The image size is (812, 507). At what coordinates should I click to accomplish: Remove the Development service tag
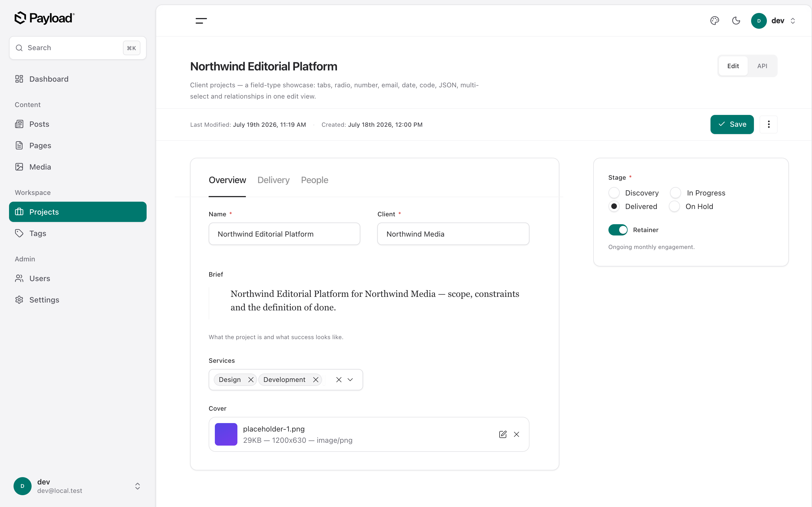(315, 380)
